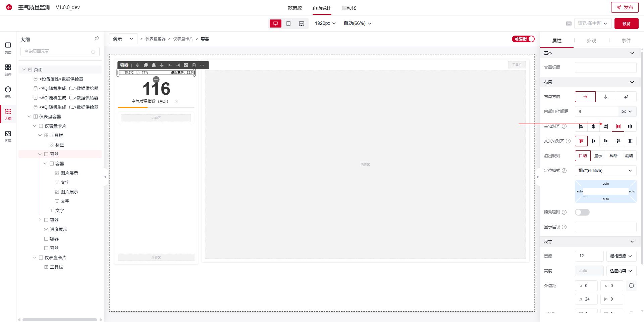The width and height of the screenshot is (644, 322).
Task: Click the 发布 publish button
Action: pyautogui.click(x=625, y=7)
